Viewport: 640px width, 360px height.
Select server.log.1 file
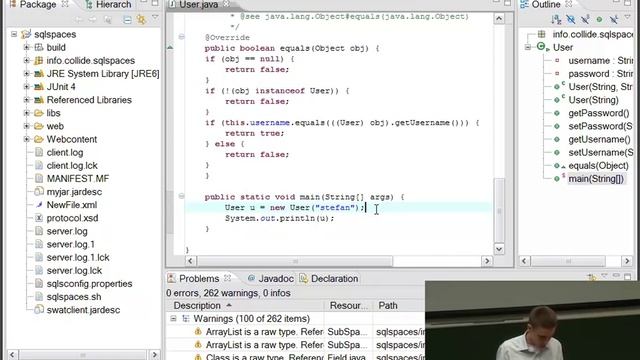point(70,244)
